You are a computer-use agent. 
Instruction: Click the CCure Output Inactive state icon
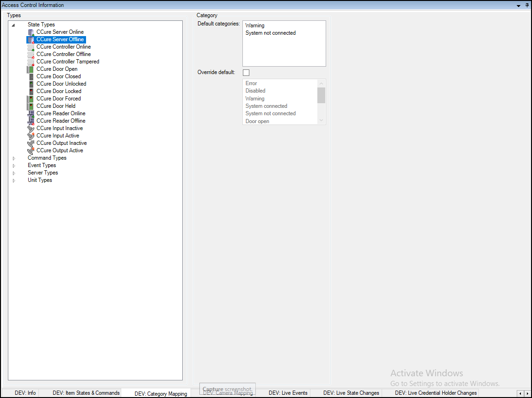[31, 143]
